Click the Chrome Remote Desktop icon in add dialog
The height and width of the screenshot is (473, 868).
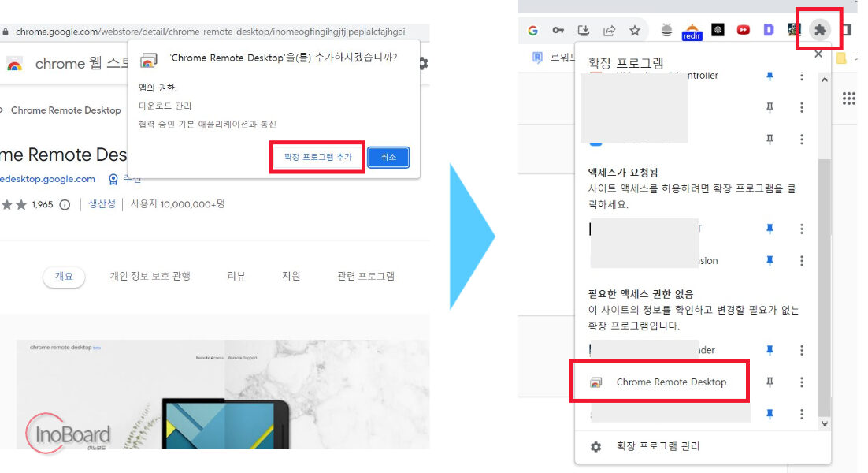148,61
